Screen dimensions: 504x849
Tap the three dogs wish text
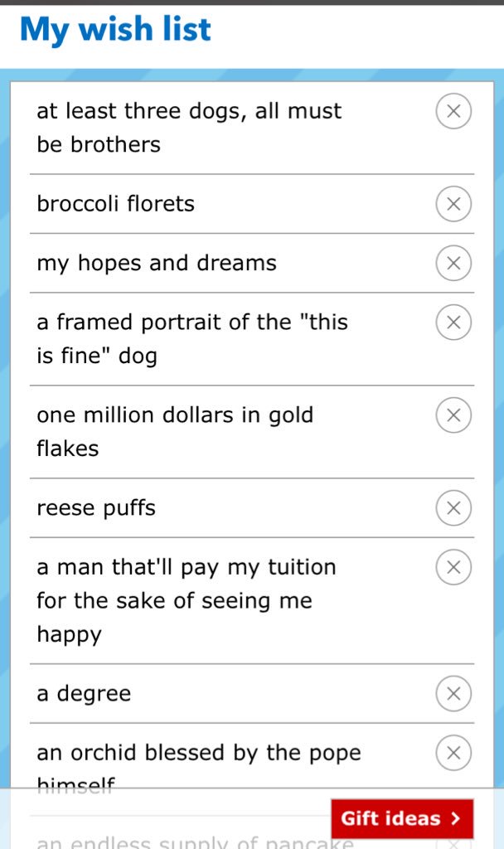(189, 128)
